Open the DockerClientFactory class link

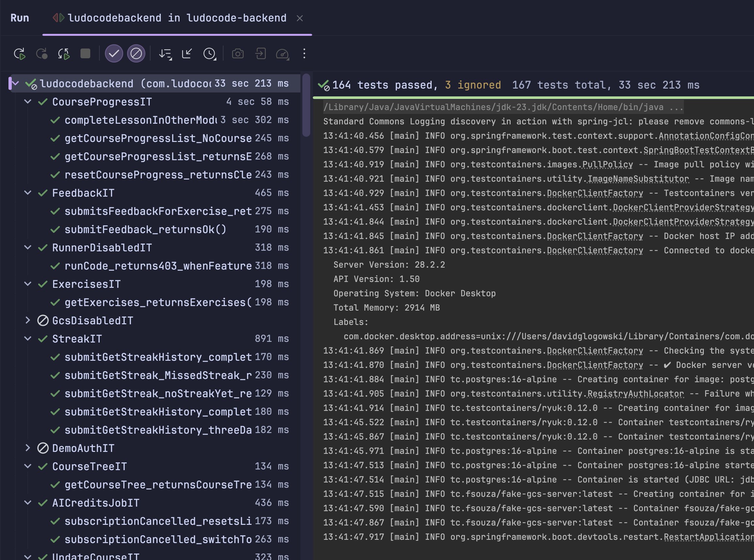coord(595,193)
